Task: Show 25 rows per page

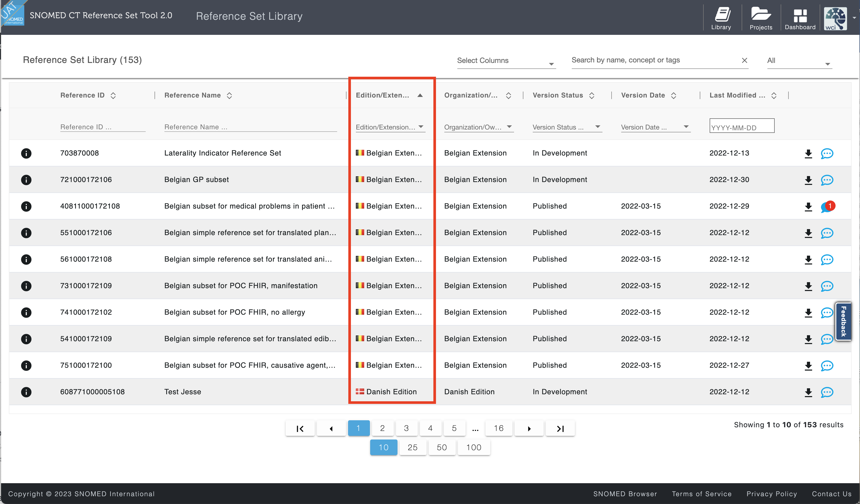Action: (413, 447)
